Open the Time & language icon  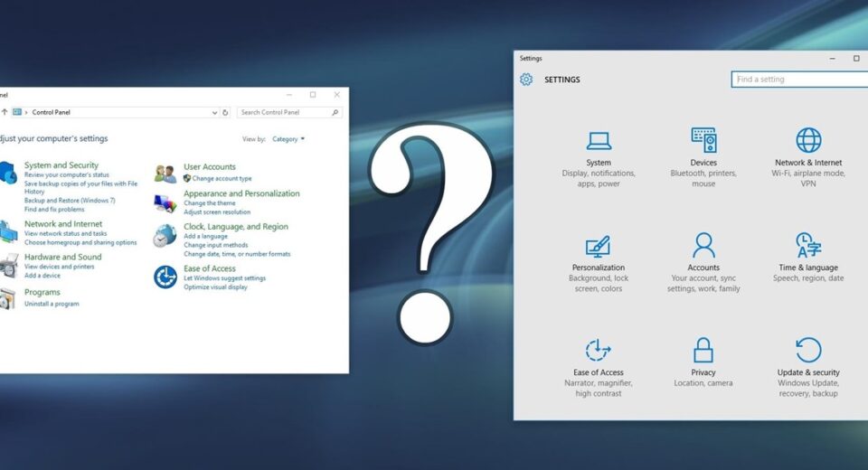808,245
